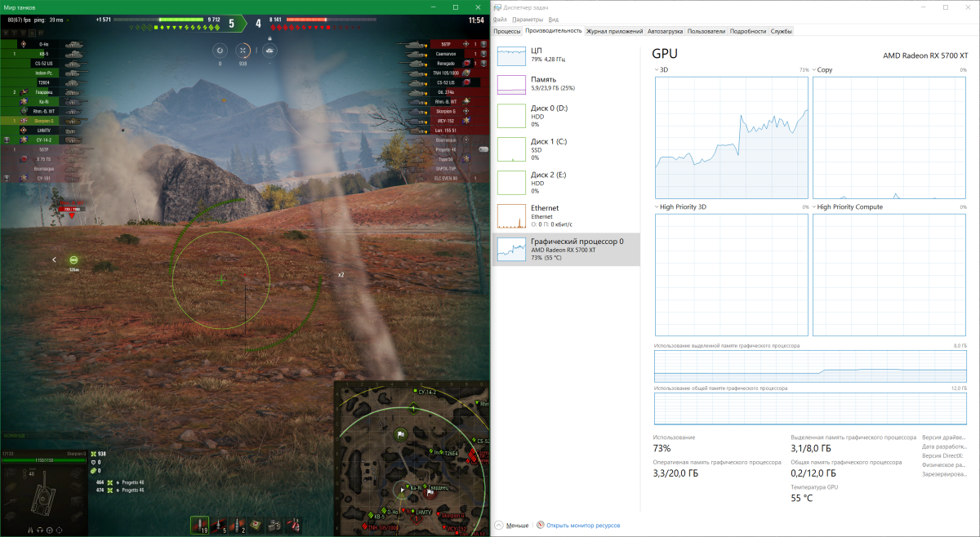The image size is (980, 537).
Task: Click Открыть монитор ресурсов link
Action: (583, 526)
